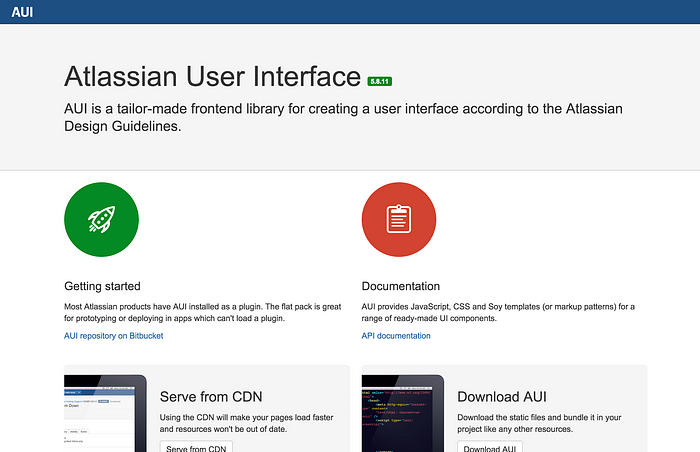This screenshot has height=452, width=700.
Task: Click the Download AUI button
Action: pos(490,447)
